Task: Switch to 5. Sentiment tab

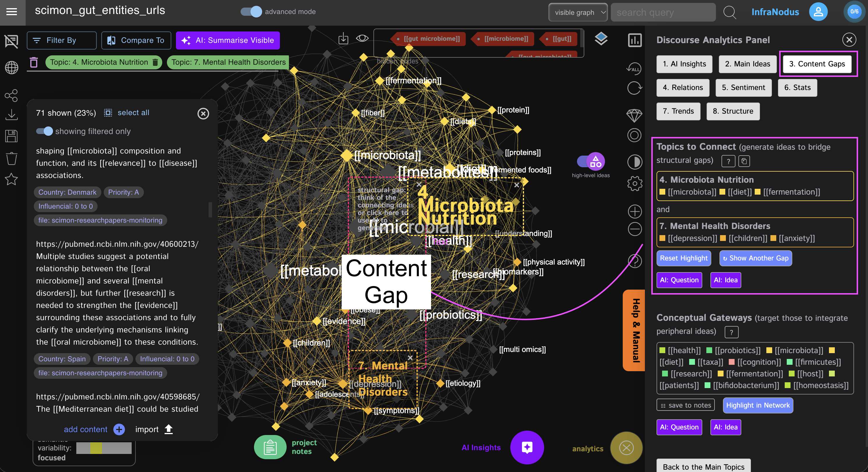Action: tap(743, 88)
